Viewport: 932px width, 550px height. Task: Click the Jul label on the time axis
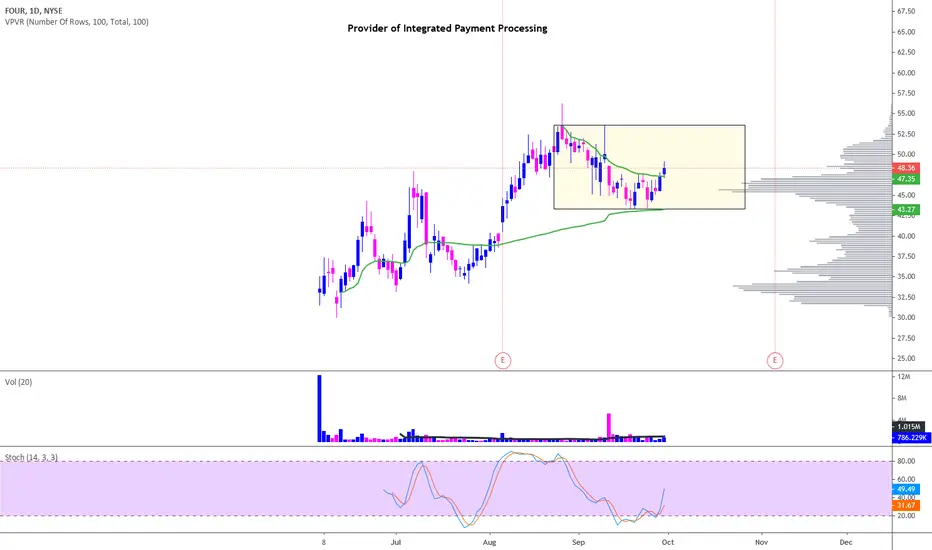(x=395, y=542)
